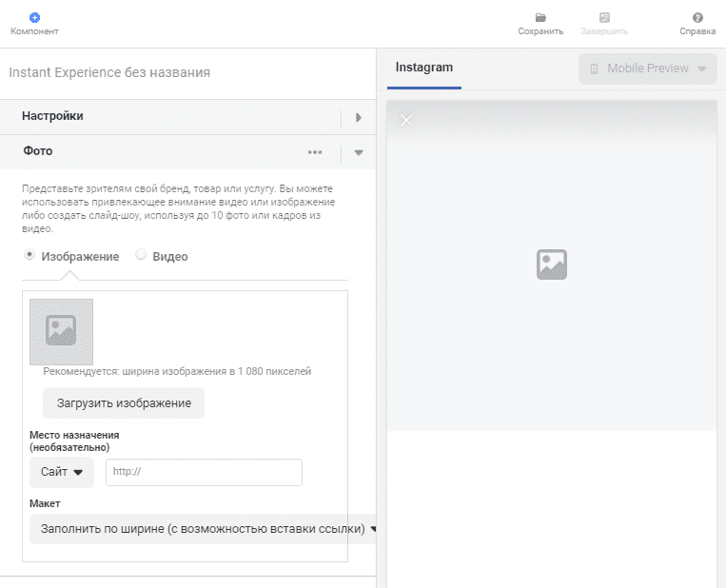Click the Настройки section header

click(188, 117)
